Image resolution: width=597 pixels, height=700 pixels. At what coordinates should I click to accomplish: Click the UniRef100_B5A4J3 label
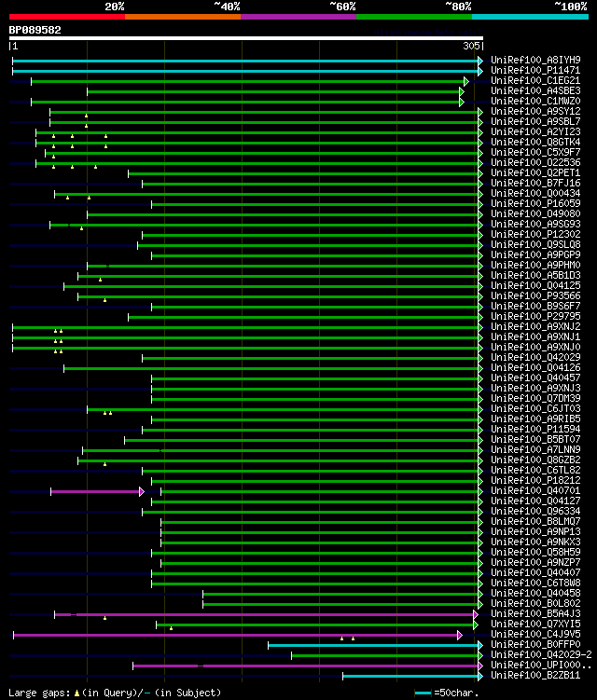pyautogui.click(x=535, y=614)
